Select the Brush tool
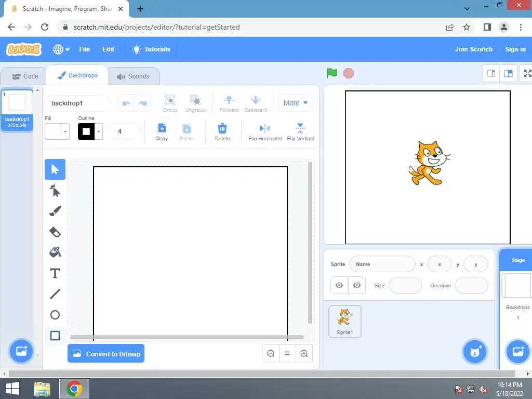 click(x=55, y=211)
